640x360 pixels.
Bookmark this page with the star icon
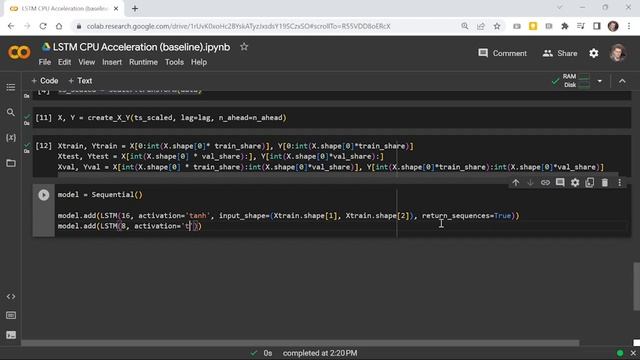coord(497,26)
